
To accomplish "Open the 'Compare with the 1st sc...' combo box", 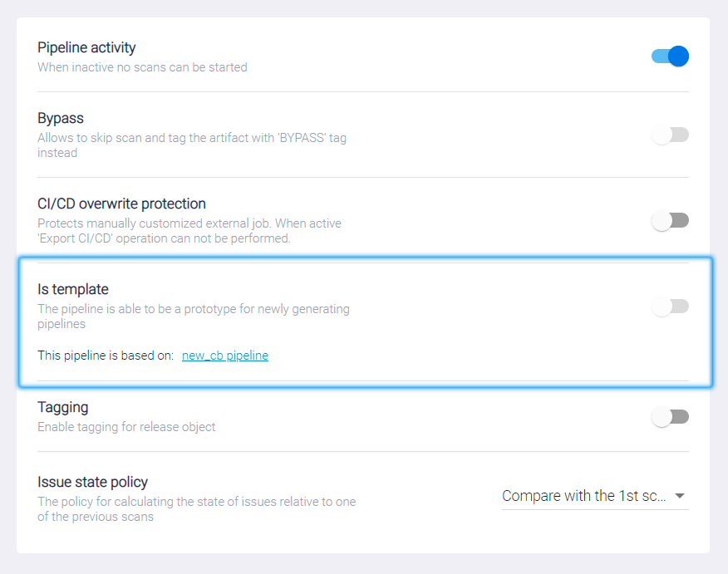I will [x=584, y=496].
